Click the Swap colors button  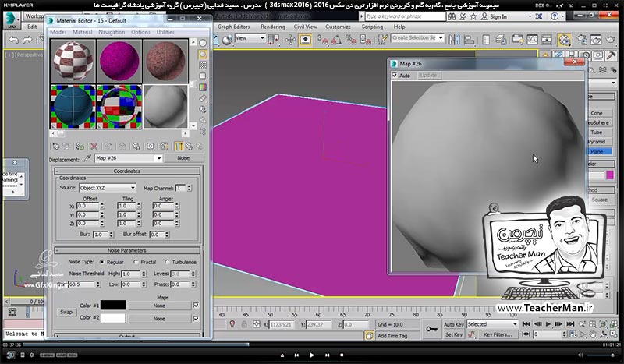66,312
